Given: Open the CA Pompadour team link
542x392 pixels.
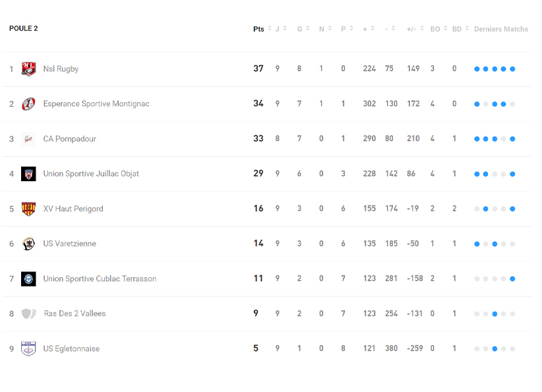Looking at the screenshot, I should 69,139.
